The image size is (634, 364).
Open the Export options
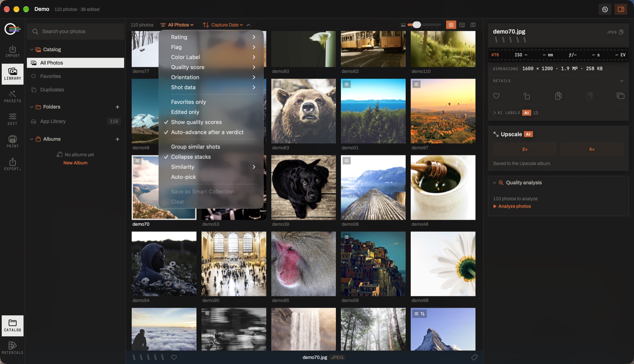12,164
